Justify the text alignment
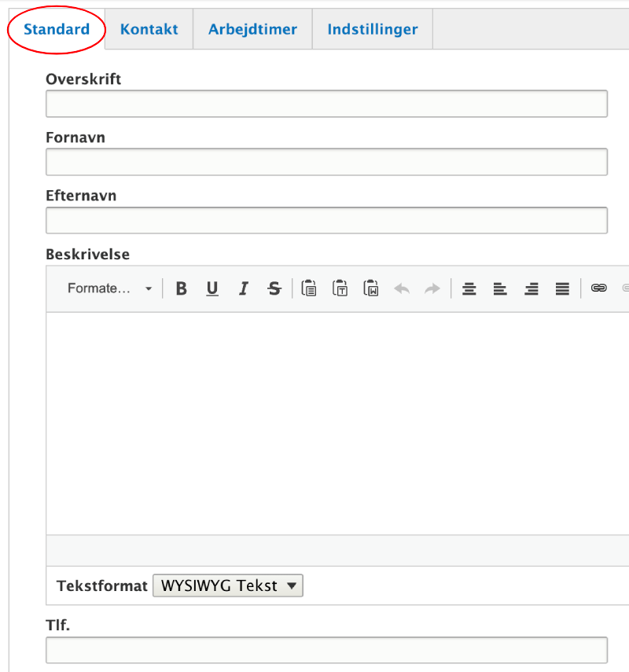The width and height of the screenshot is (629, 672). click(x=562, y=288)
